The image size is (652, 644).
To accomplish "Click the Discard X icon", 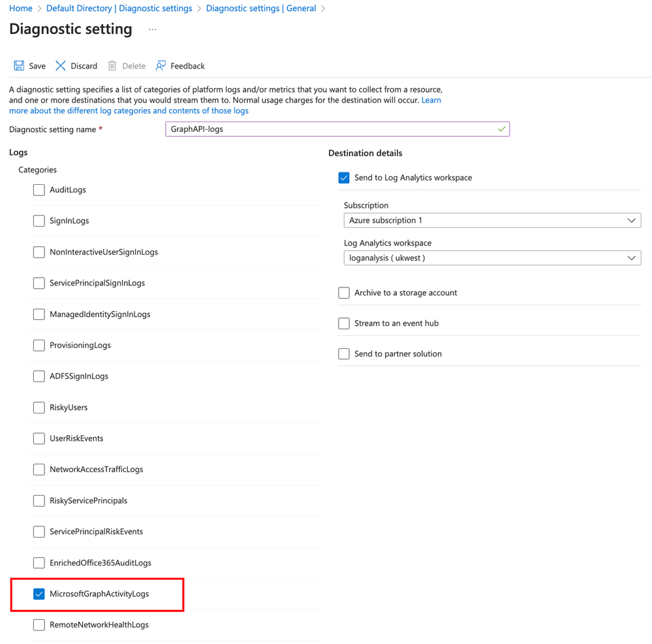I will (x=61, y=66).
